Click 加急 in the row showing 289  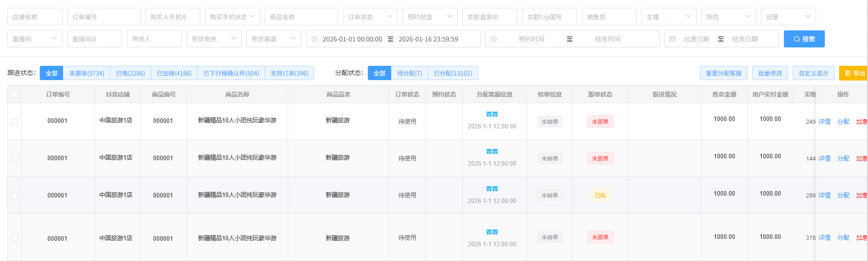[x=862, y=196]
